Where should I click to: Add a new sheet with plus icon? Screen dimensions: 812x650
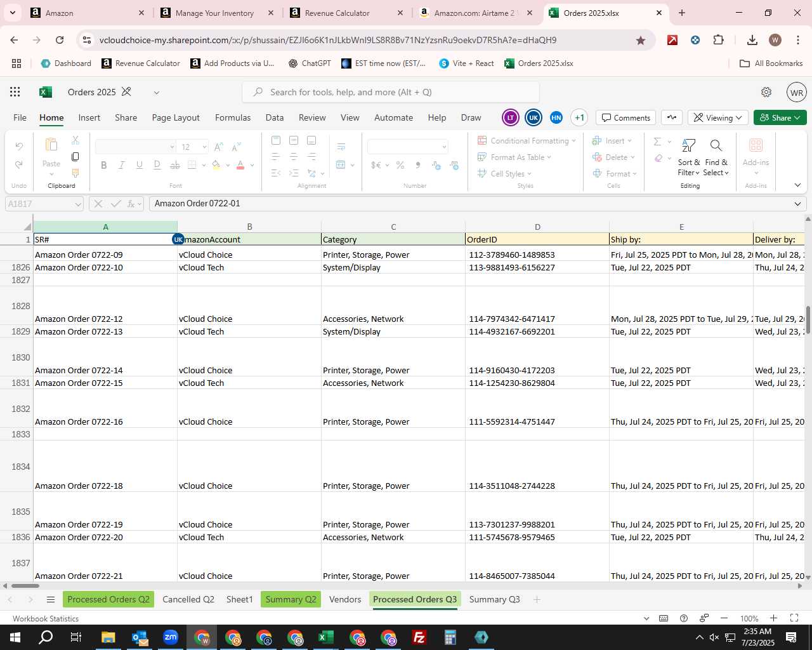click(x=537, y=599)
